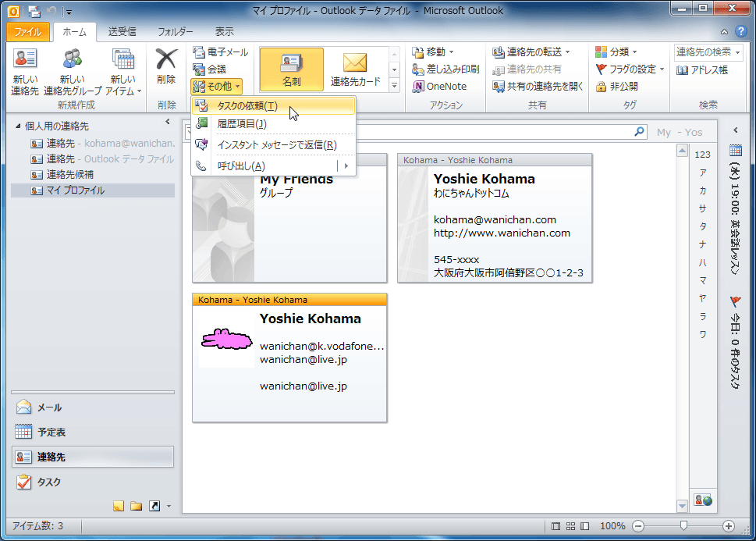Viewport: 756px width, 541px height.
Task: Click the calendar icon in To-Do Bar
Action: 736,151
